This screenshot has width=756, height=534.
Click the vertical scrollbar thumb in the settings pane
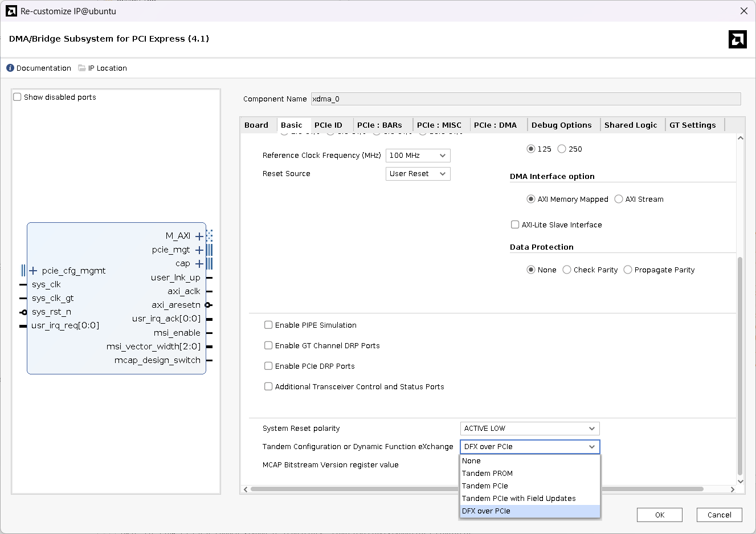740,365
